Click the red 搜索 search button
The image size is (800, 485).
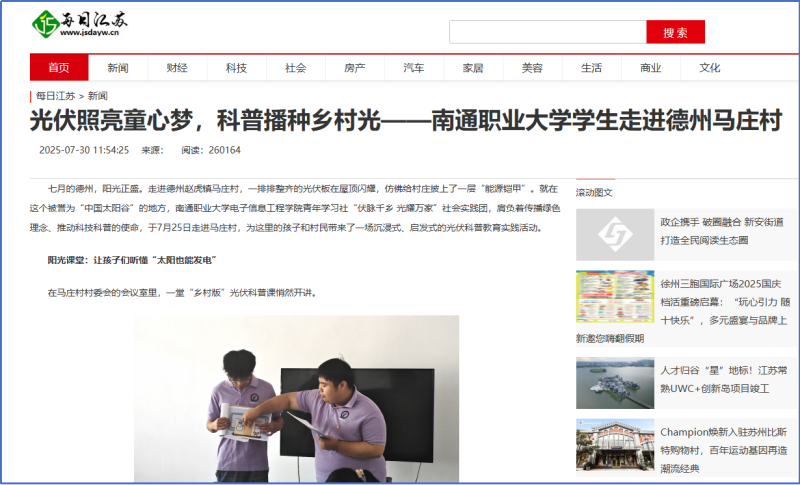click(x=675, y=32)
